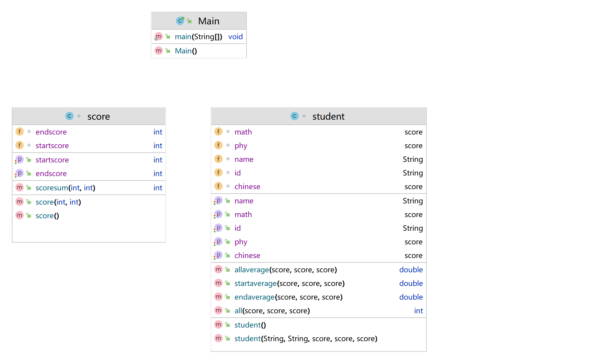Click the method icon beside scoresum(int, int)
This screenshot has height=364, width=594.
pyautogui.click(x=20, y=188)
